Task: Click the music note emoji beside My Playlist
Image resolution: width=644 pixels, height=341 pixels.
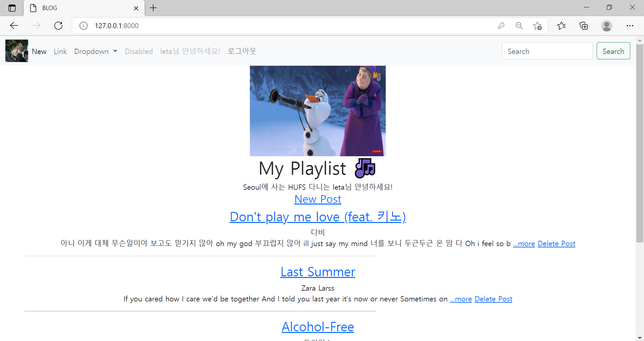Action: point(365,168)
